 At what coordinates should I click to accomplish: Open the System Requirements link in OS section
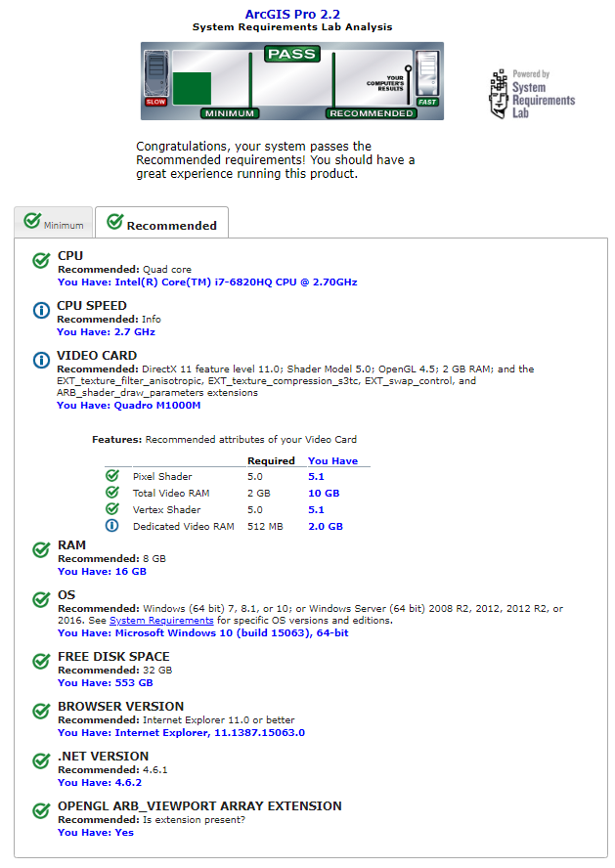(x=161, y=621)
